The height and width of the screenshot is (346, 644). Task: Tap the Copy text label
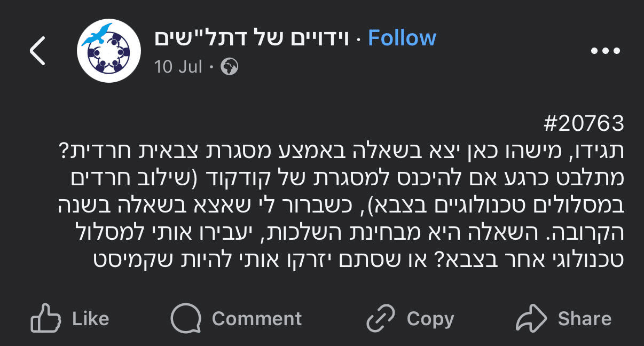pyautogui.click(x=430, y=319)
